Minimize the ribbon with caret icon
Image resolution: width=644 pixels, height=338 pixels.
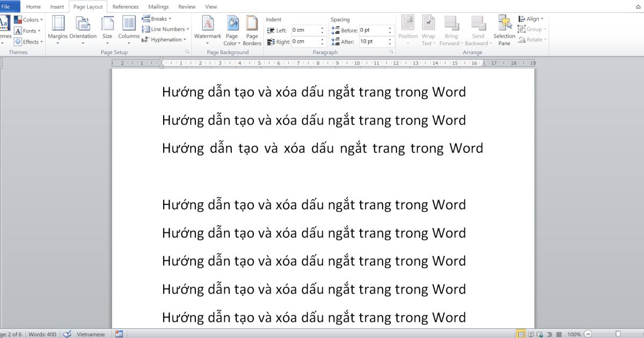[x=637, y=6]
